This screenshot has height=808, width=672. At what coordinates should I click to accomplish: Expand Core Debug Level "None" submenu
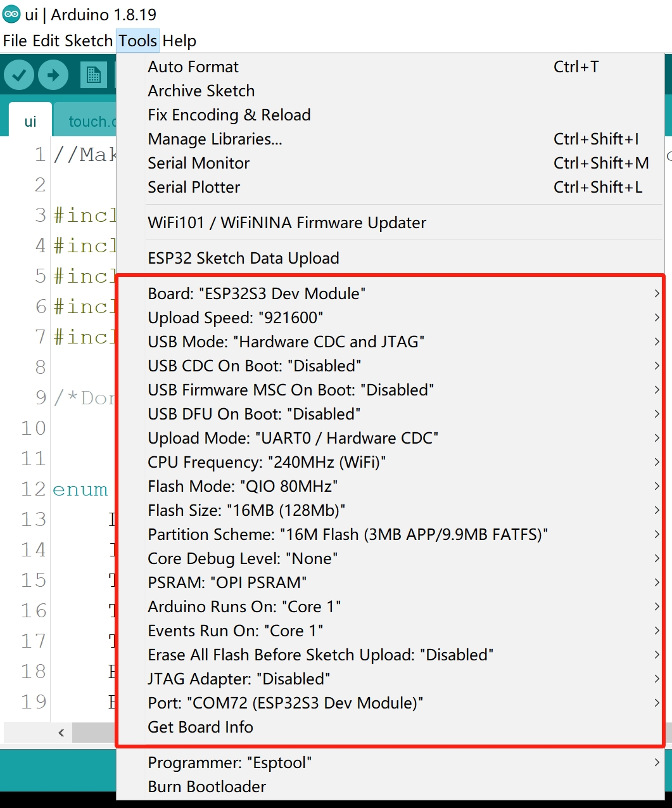tap(390, 558)
